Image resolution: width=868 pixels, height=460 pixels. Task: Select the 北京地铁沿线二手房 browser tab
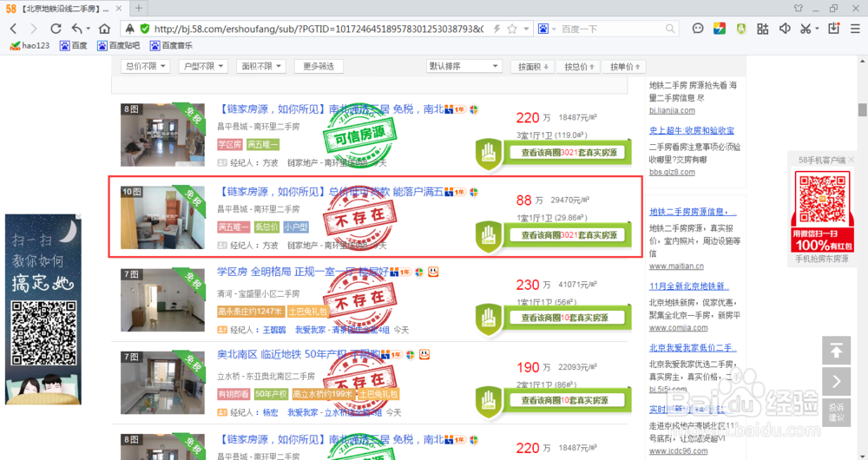pyautogui.click(x=63, y=9)
